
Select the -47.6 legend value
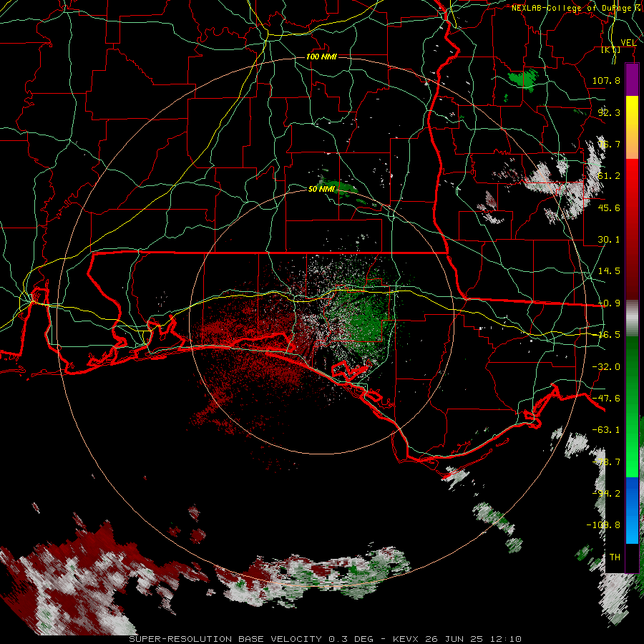coord(606,399)
